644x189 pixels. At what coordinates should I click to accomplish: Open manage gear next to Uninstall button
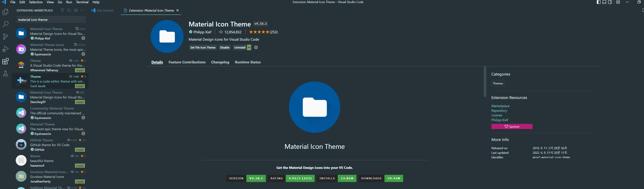256,48
